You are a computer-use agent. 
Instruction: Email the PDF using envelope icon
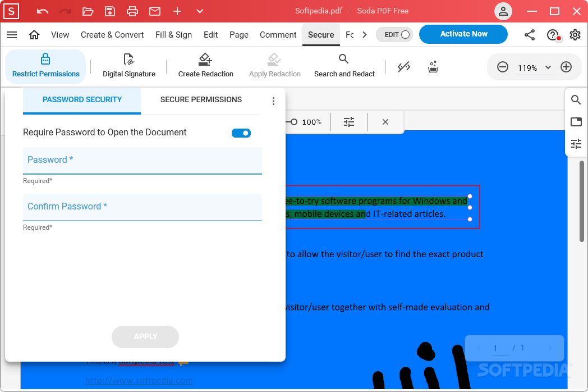click(x=155, y=11)
